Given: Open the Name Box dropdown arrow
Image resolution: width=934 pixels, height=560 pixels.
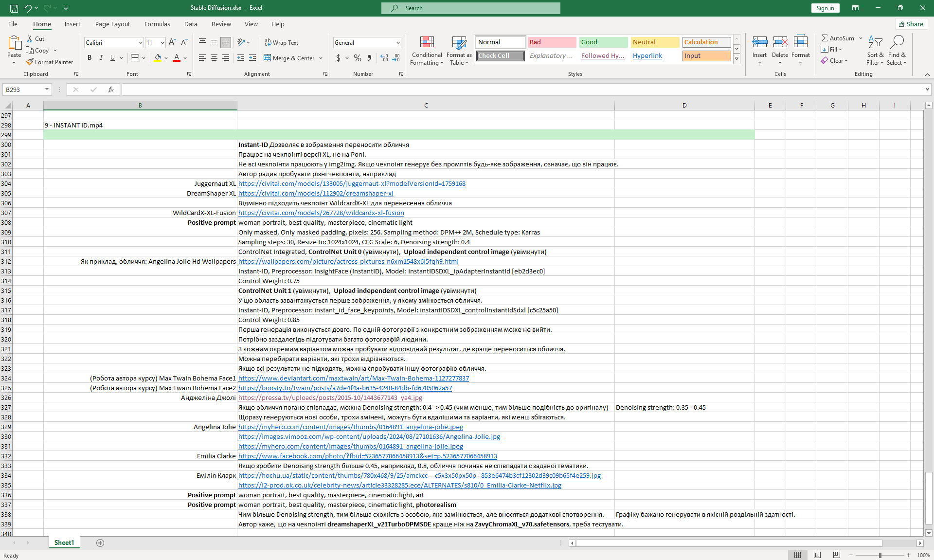Looking at the screenshot, I should (47, 90).
